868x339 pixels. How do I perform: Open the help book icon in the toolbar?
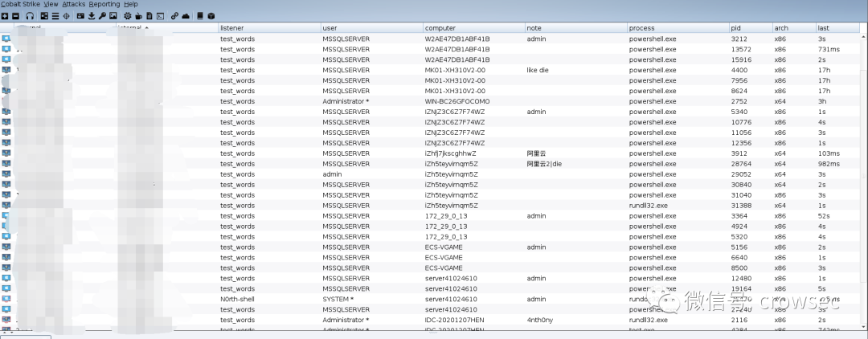tap(200, 16)
